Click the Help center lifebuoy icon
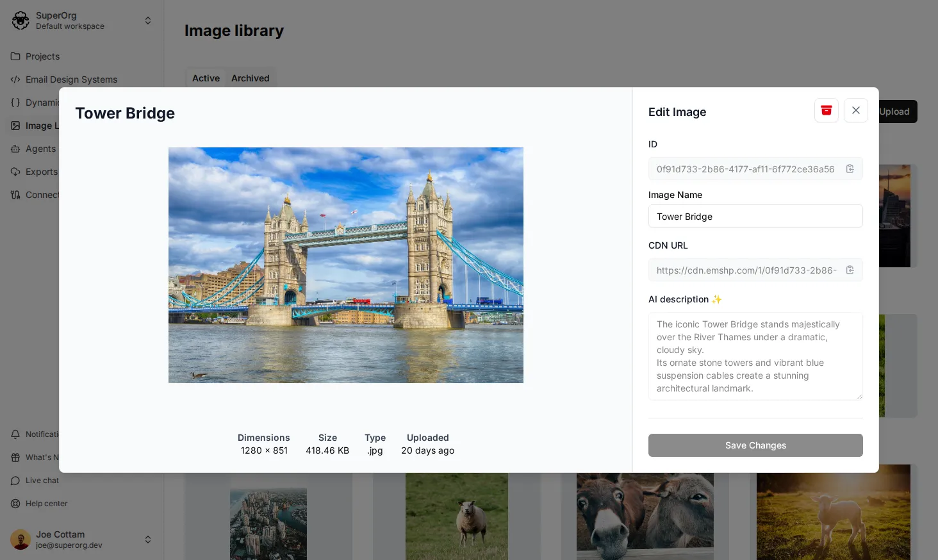938x560 pixels. [x=15, y=504]
